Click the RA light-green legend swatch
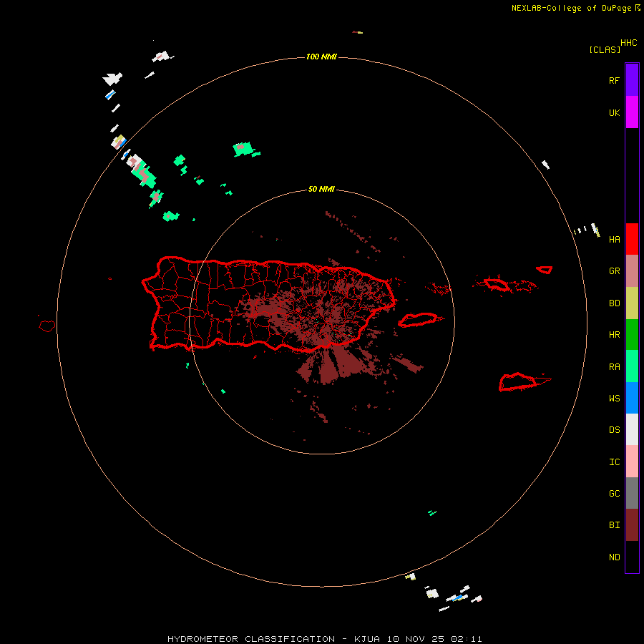 pyautogui.click(x=632, y=366)
